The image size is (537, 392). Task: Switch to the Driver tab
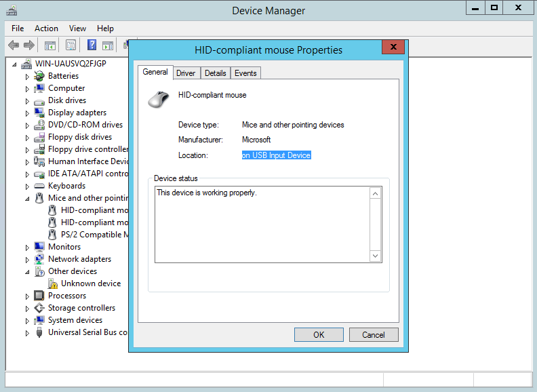click(185, 73)
